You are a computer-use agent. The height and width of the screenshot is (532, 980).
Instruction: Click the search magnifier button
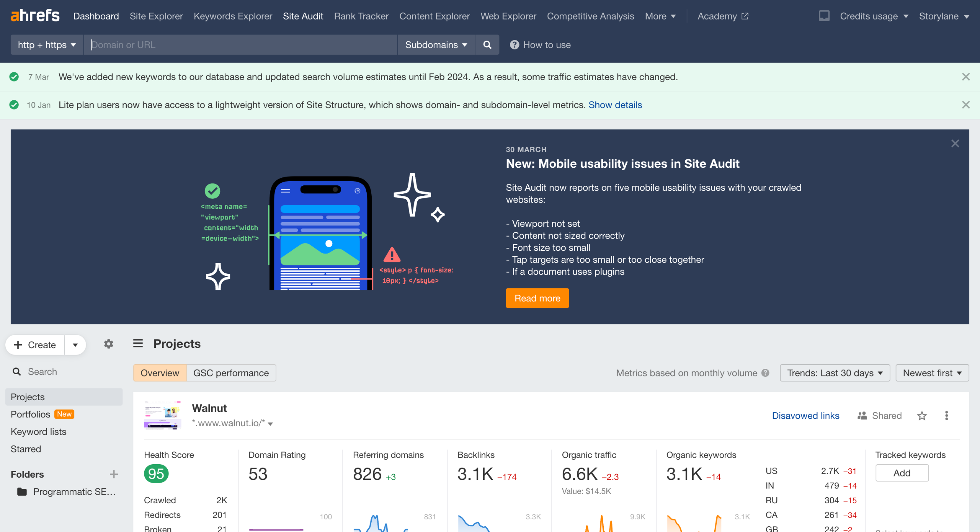[487, 45]
